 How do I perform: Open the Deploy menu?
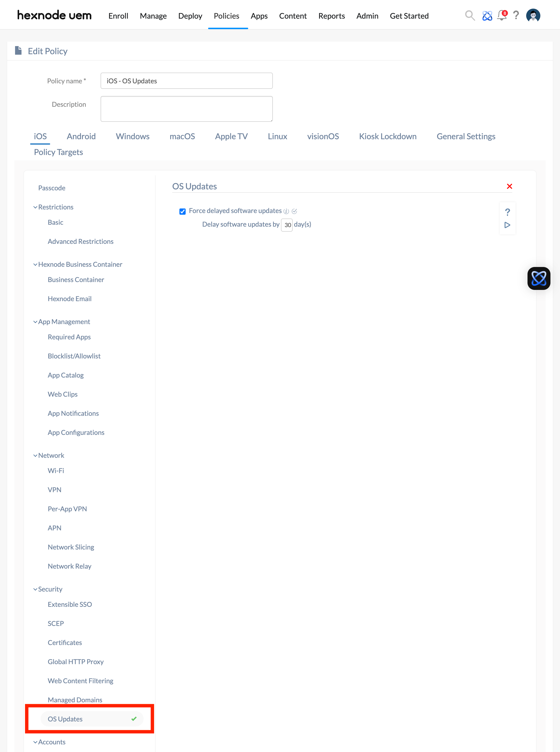click(x=190, y=16)
